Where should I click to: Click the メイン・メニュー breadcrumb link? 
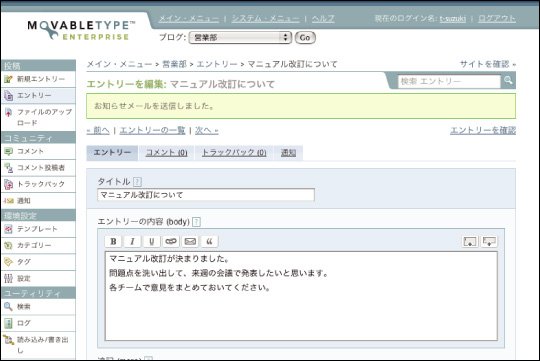pyautogui.click(x=119, y=64)
